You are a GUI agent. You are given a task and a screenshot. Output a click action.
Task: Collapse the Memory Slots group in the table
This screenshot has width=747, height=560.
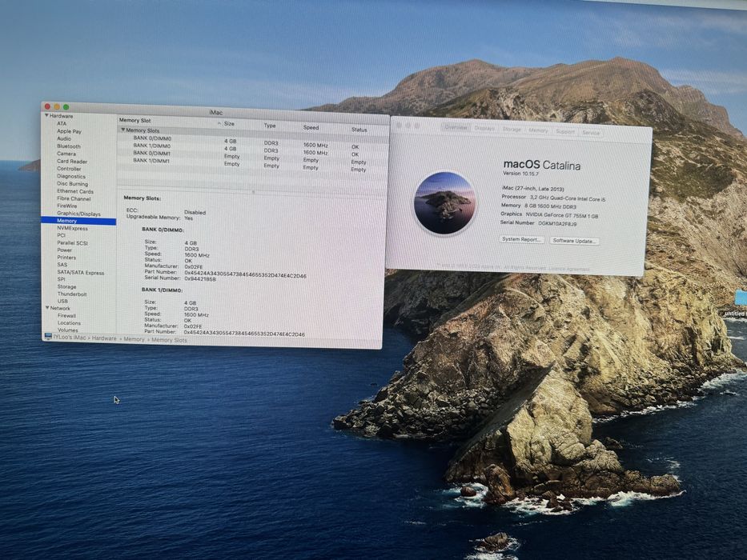pos(123,130)
